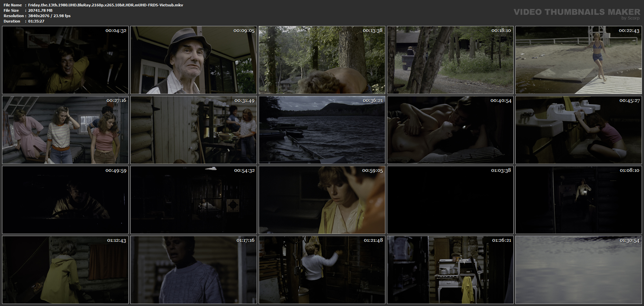Open the frame timestamped 00:27:16
Screen dimensions: 644x306
[65, 130]
